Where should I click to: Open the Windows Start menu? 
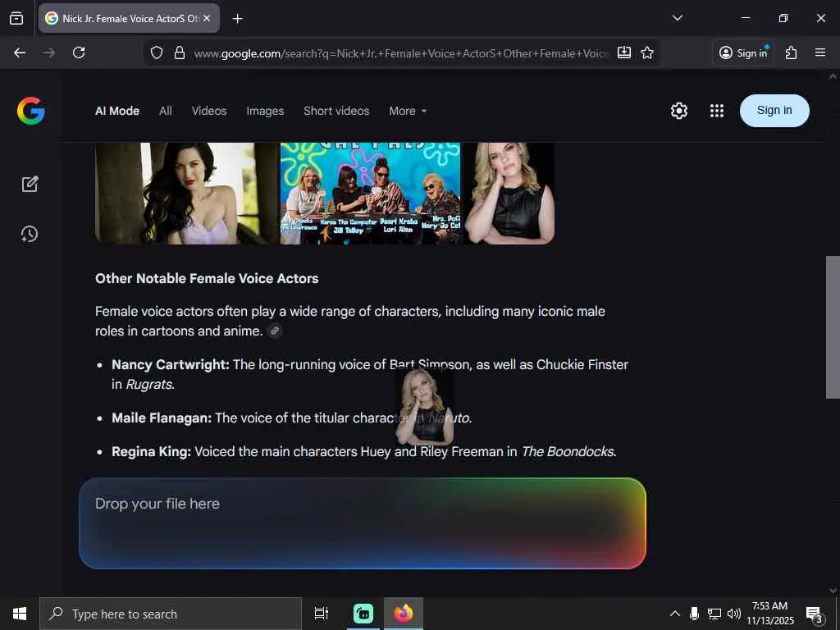[x=20, y=614]
